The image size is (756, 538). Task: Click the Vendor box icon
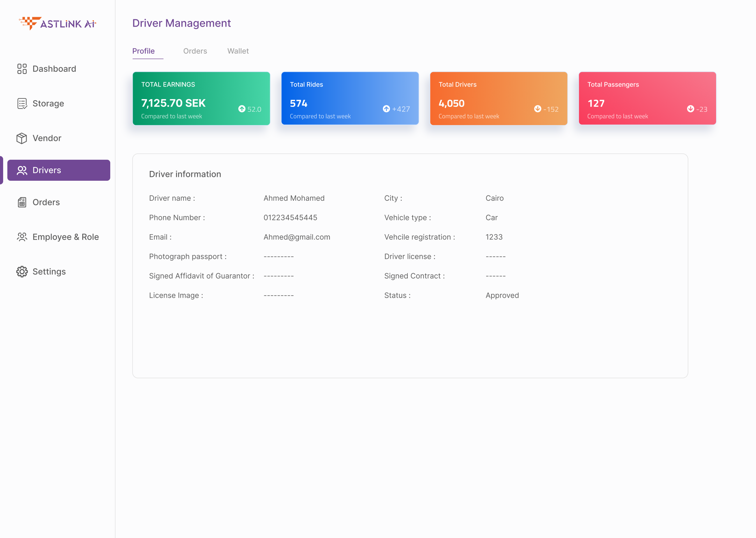tap(22, 138)
